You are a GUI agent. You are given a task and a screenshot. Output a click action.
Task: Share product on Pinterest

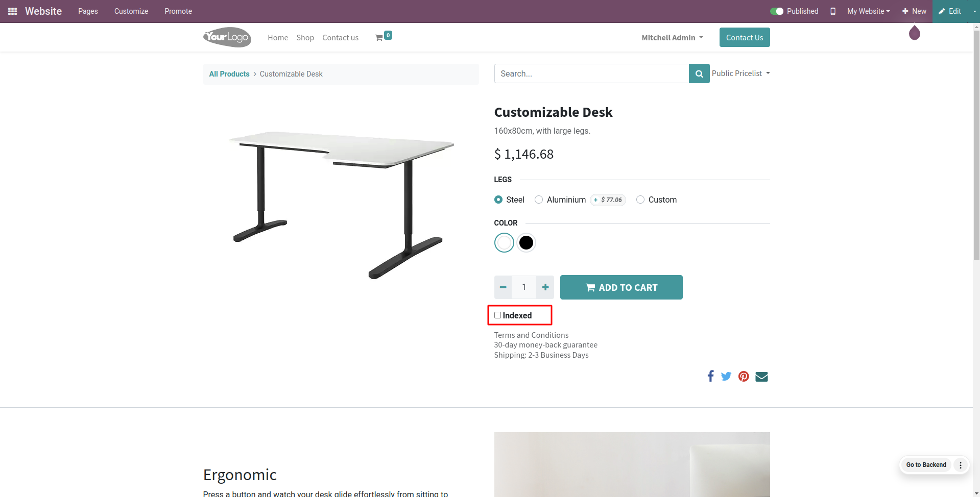[x=744, y=377]
